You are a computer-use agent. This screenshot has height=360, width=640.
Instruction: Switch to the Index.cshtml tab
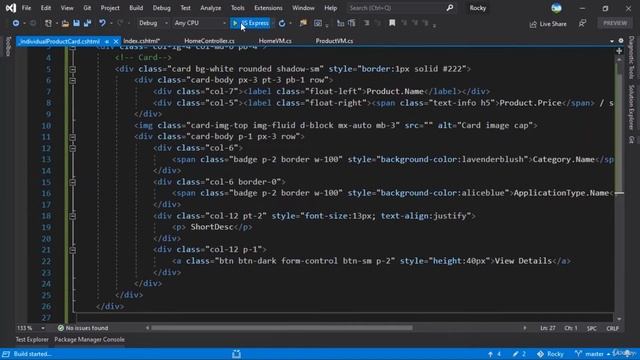click(x=141, y=41)
